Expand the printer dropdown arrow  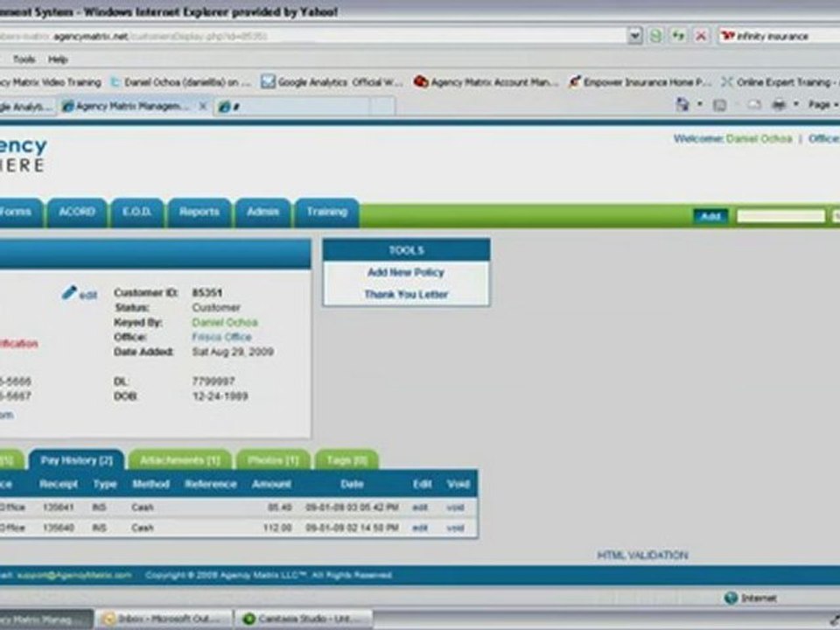click(796, 104)
